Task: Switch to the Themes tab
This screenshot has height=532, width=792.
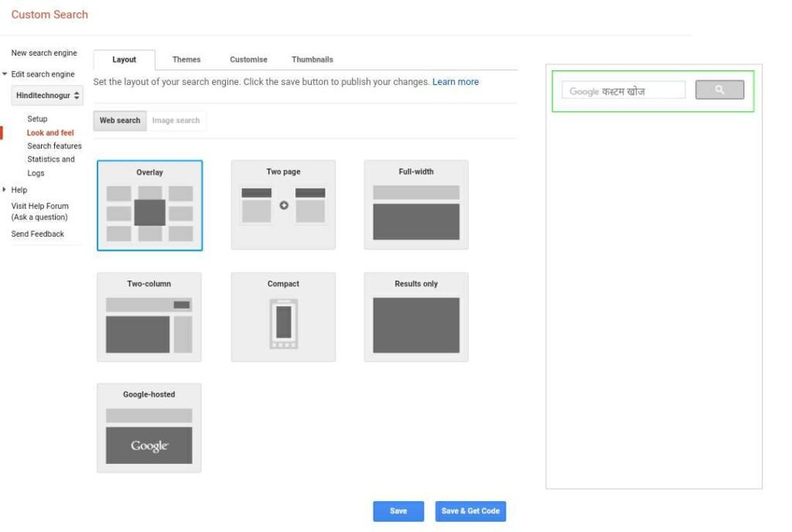Action: click(186, 60)
